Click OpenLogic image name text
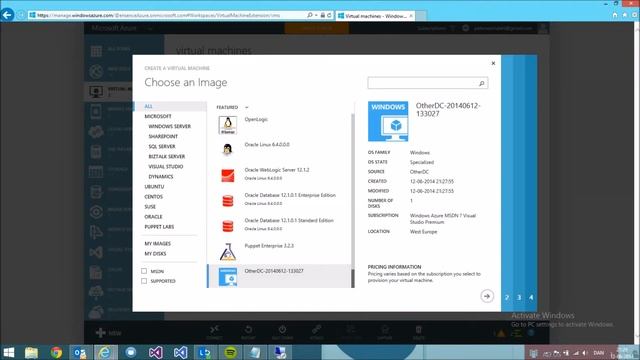 256,120
